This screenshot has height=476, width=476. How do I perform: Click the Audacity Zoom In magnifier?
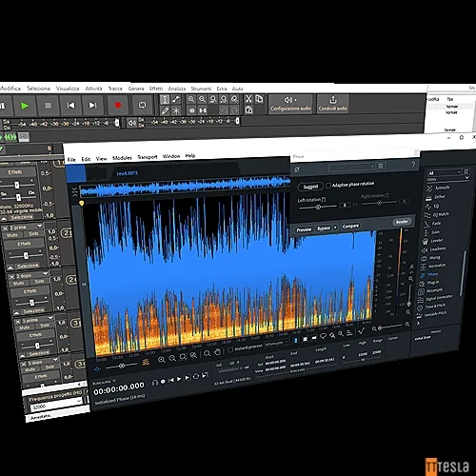tap(191, 99)
